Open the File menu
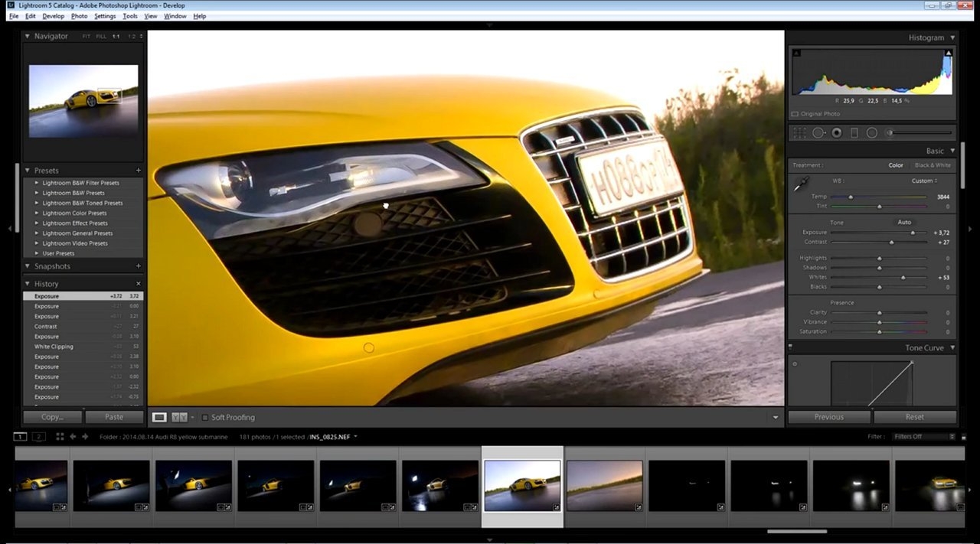Viewport: 980px width, 544px height. tap(14, 16)
